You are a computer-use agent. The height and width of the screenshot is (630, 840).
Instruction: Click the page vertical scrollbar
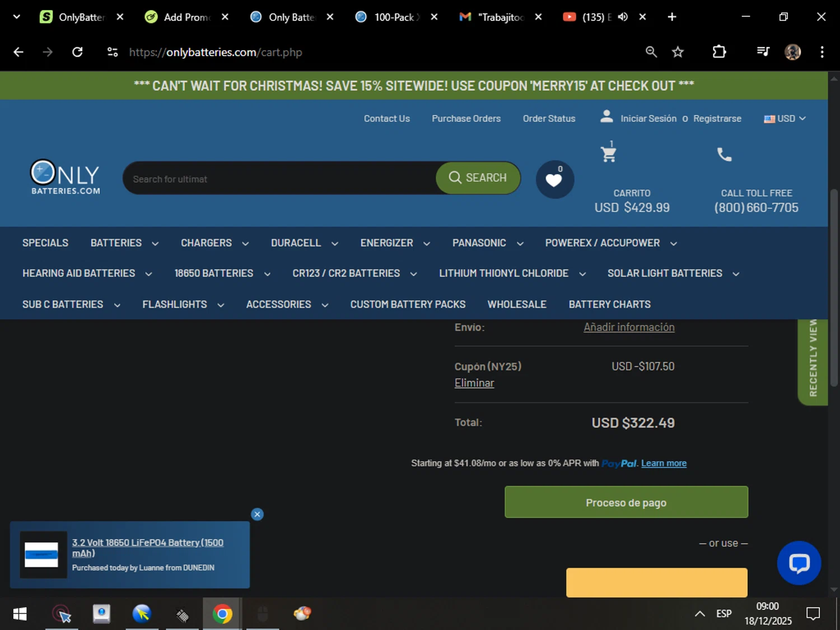tap(834, 288)
